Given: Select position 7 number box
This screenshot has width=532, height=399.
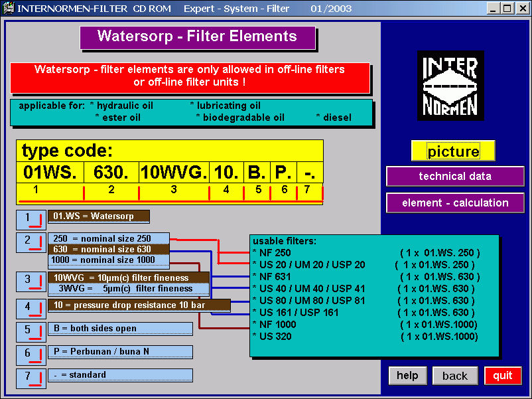Looking at the screenshot, I should (31, 378).
